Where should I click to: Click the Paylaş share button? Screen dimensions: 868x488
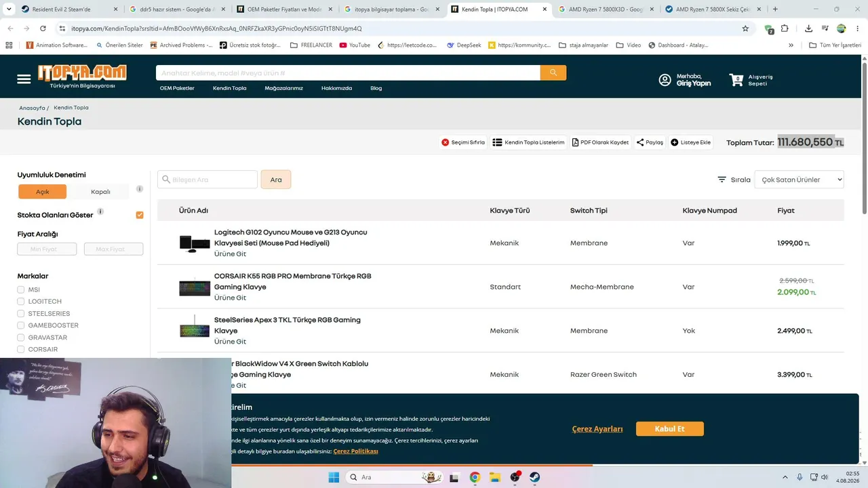(x=650, y=142)
